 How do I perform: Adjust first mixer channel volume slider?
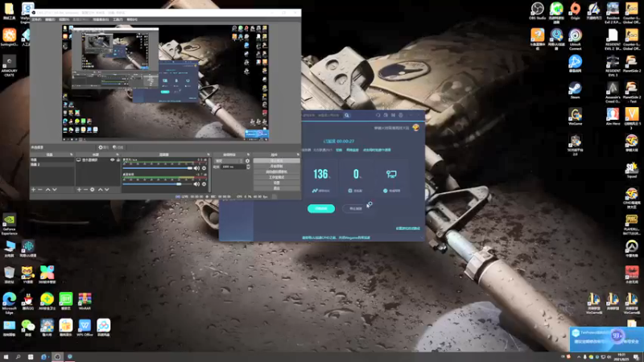(158, 168)
